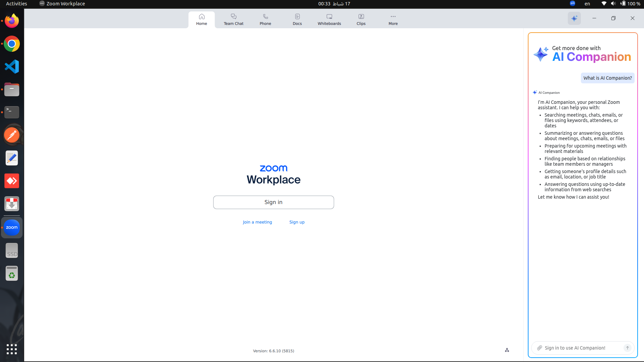Go to the Home tab
This screenshot has width=644, height=362.
(201, 19)
